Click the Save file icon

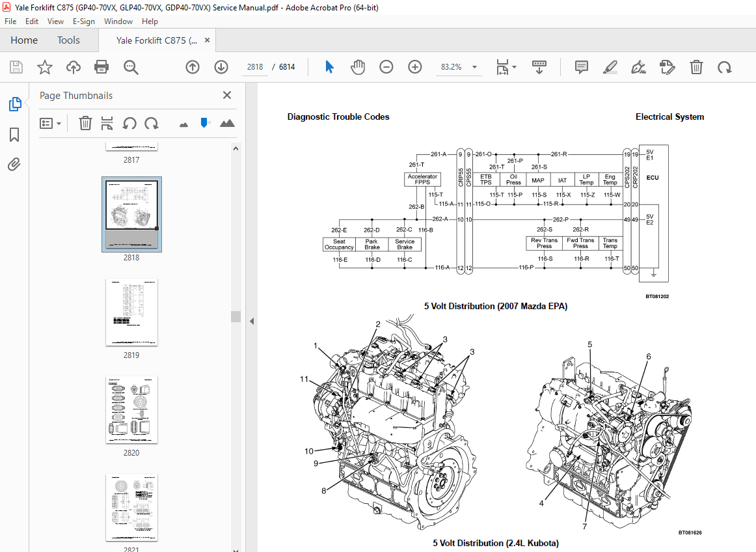coord(16,67)
